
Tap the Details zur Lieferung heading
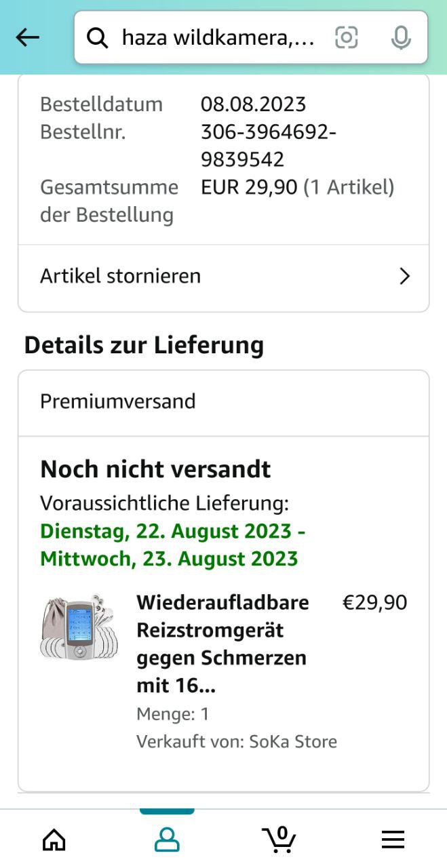[144, 345]
